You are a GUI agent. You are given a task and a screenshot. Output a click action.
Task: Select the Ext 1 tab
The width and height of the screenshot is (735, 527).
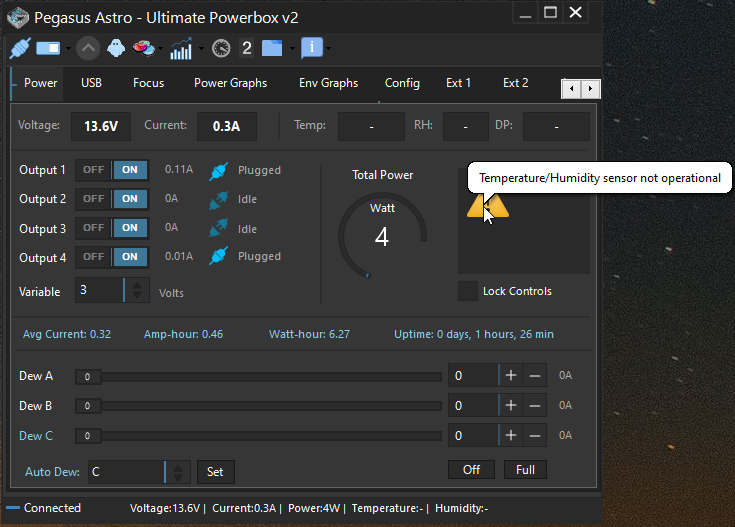458,83
